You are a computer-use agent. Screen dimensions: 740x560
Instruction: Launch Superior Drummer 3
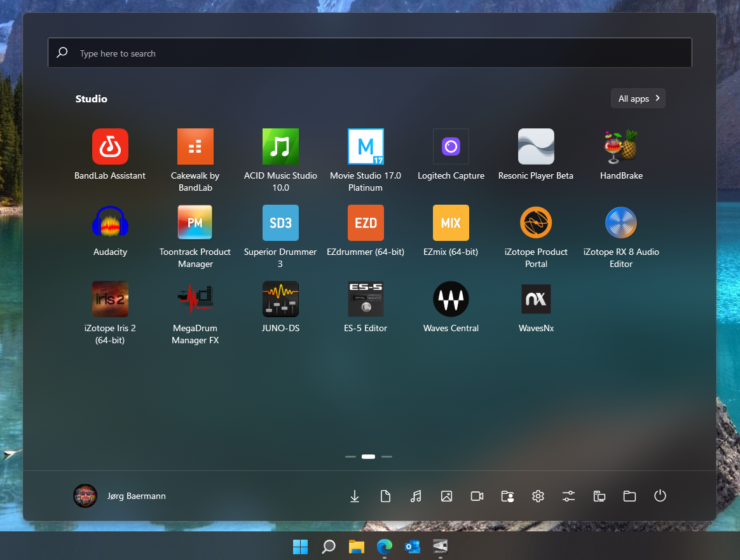pyautogui.click(x=280, y=222)
